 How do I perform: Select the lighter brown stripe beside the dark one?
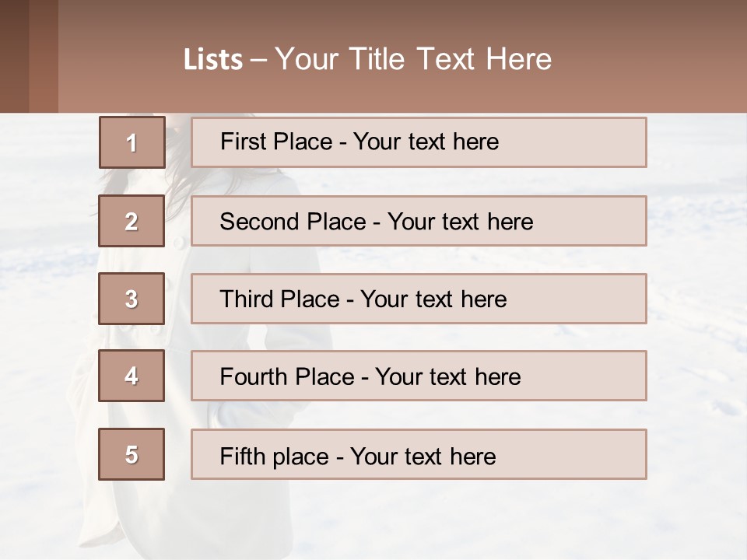(x=44, y=56)
